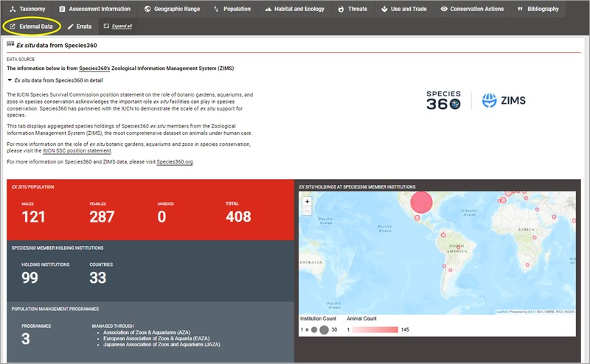
Task: Click the total population 408
Action: [238, 217]
